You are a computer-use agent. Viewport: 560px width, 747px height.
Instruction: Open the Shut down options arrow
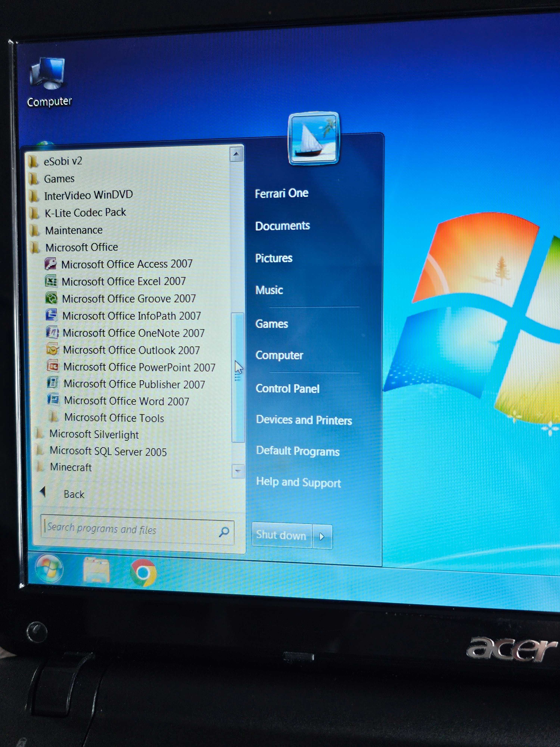(x=322, y=537)
